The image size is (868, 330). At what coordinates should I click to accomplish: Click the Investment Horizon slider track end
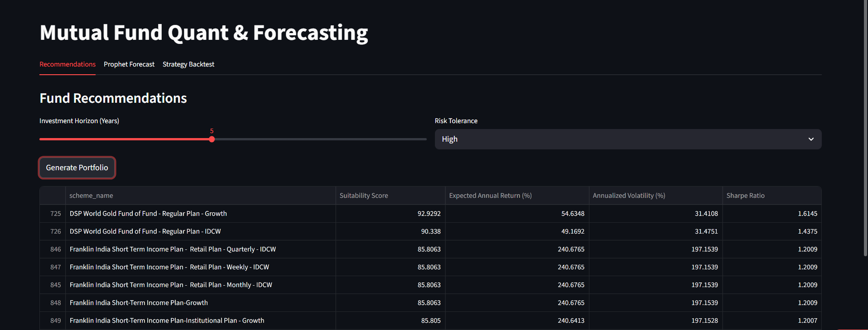coord(426,139)
